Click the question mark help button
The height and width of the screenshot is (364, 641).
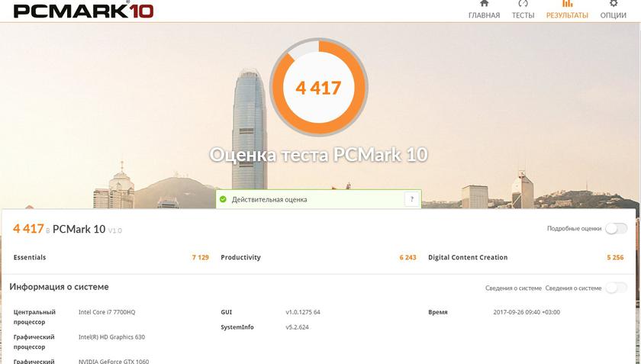click(412, 199)
